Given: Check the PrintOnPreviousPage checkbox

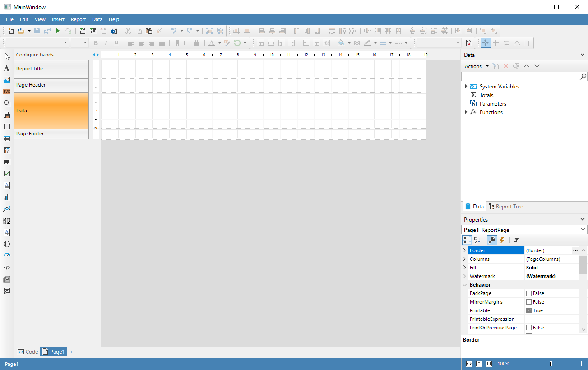Looking at the screenshot, I should (x=529, y=328).
